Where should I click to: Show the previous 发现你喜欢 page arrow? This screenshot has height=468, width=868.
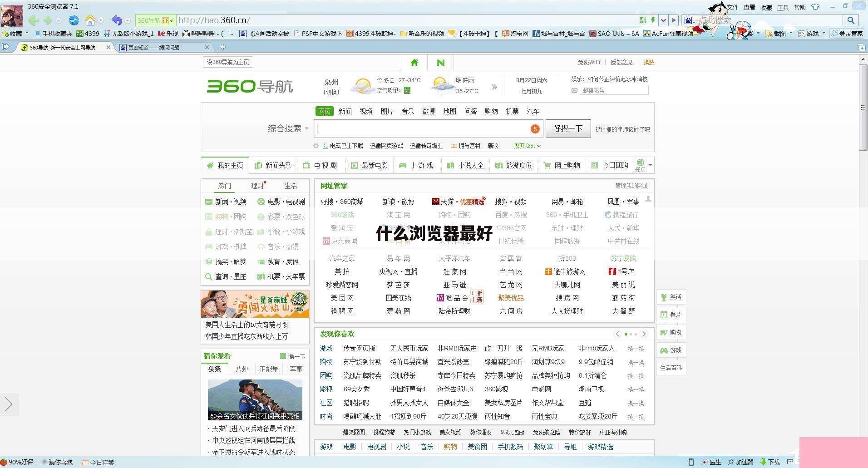[617, 334]
